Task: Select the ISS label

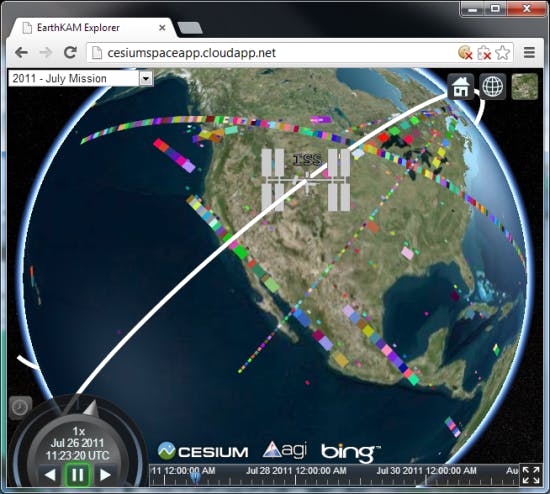Action: [x=307, y=160]
